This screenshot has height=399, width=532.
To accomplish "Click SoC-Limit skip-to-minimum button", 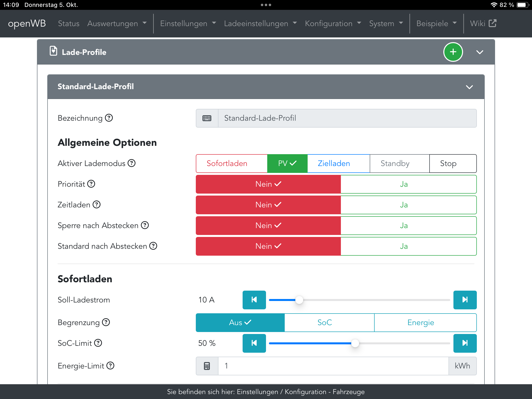I will tap(254, 343).
